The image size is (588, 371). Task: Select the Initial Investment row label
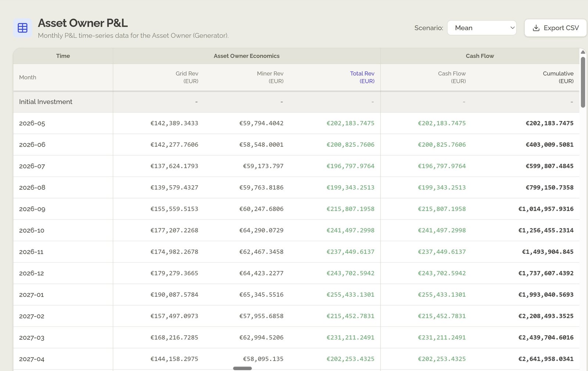tap(46, 102)
